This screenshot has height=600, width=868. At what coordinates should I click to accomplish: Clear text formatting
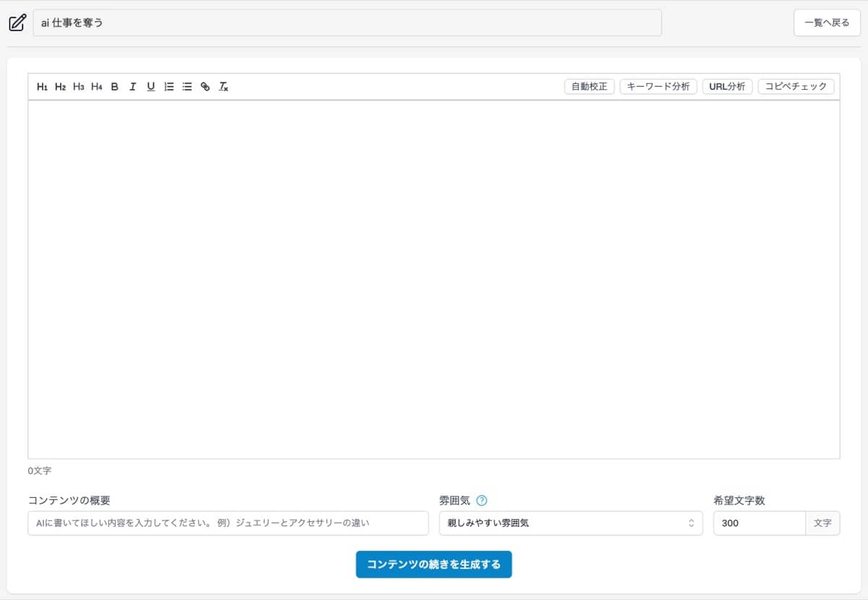(223, 86)
